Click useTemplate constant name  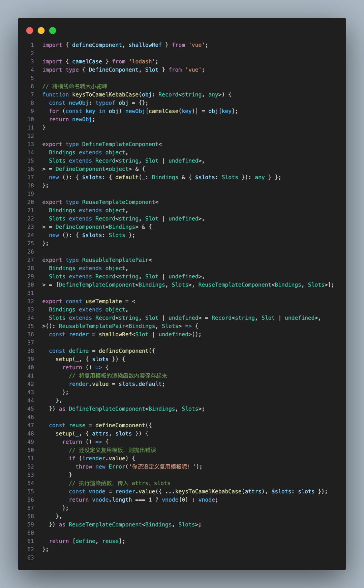click(103, 302)
